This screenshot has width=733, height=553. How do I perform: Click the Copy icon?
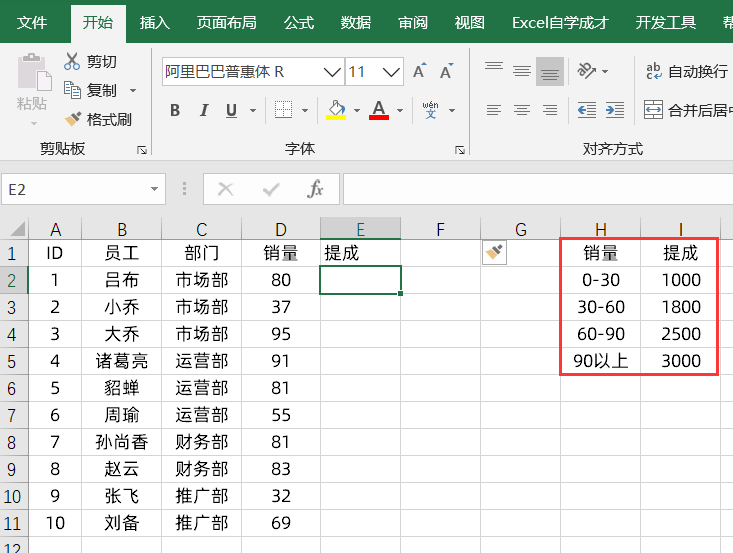click(x=72, y=90)
